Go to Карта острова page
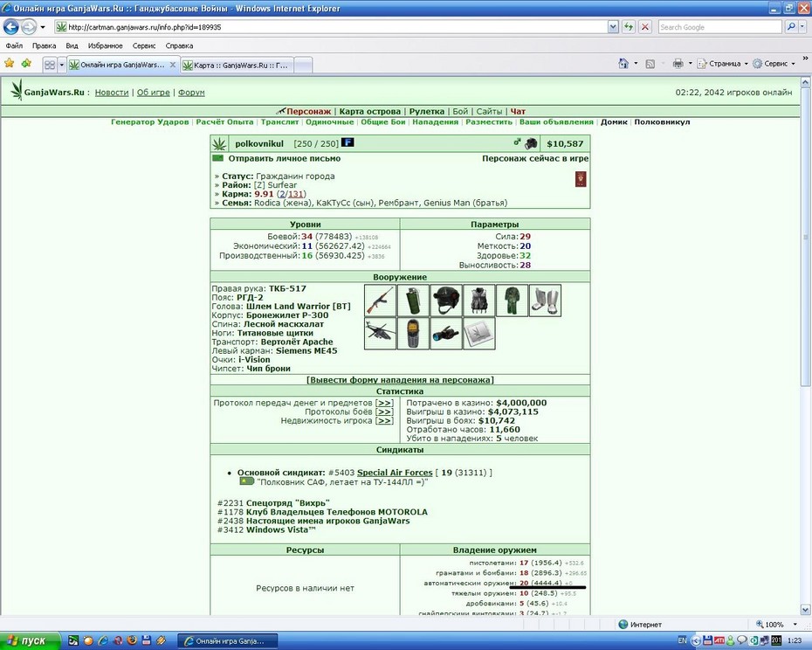Viewport: 812px width, 650px height. pos(369,112)
